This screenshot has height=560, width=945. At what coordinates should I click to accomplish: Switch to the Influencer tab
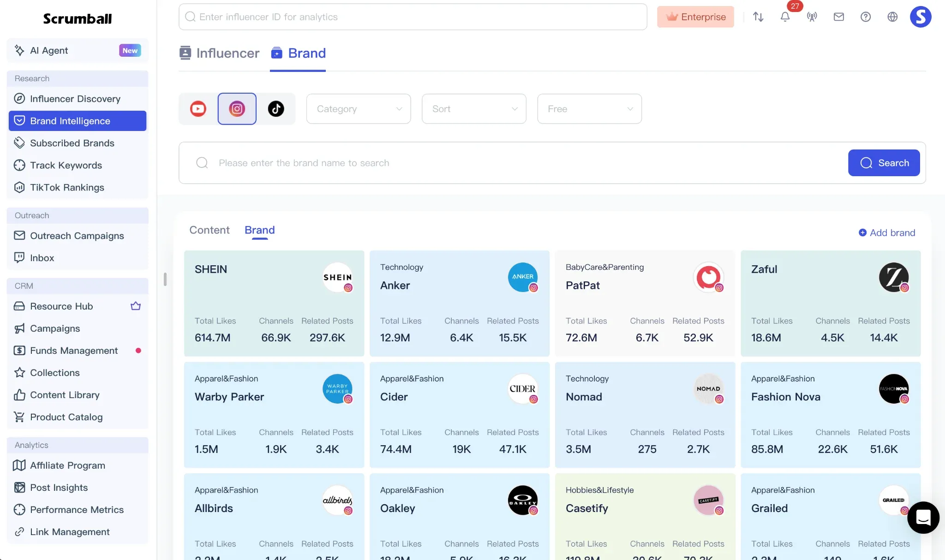pos(219,53)
